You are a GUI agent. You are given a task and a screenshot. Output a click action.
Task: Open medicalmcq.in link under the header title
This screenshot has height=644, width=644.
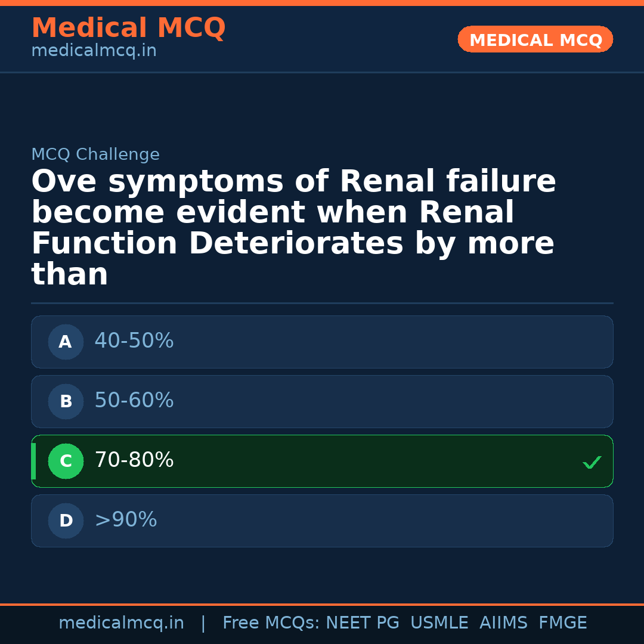[94, 51]
